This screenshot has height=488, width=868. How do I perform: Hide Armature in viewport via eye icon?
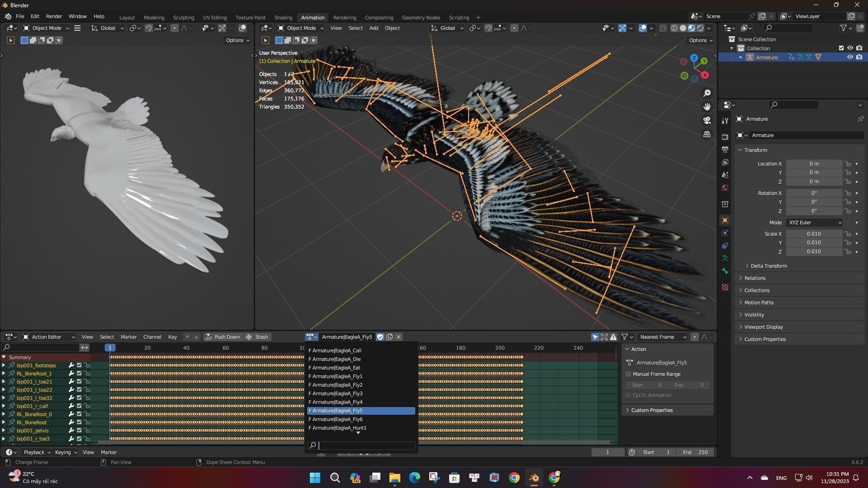click(850, 57)
